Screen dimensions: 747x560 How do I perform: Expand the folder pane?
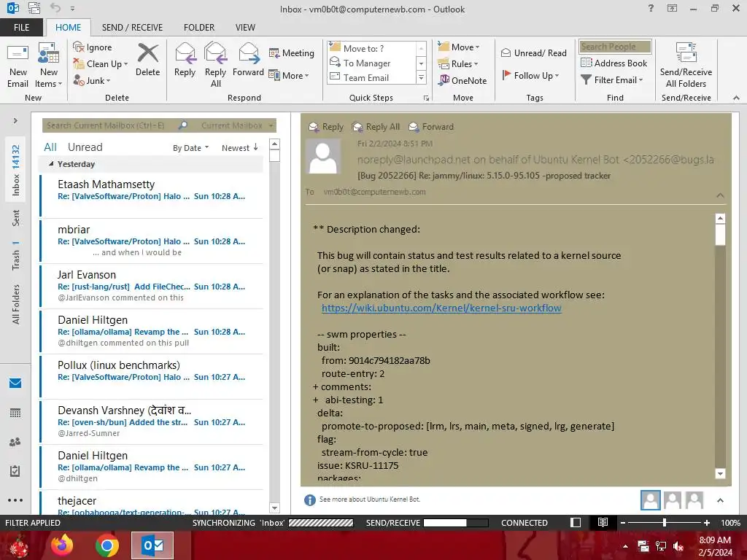(x=15, y=121)
